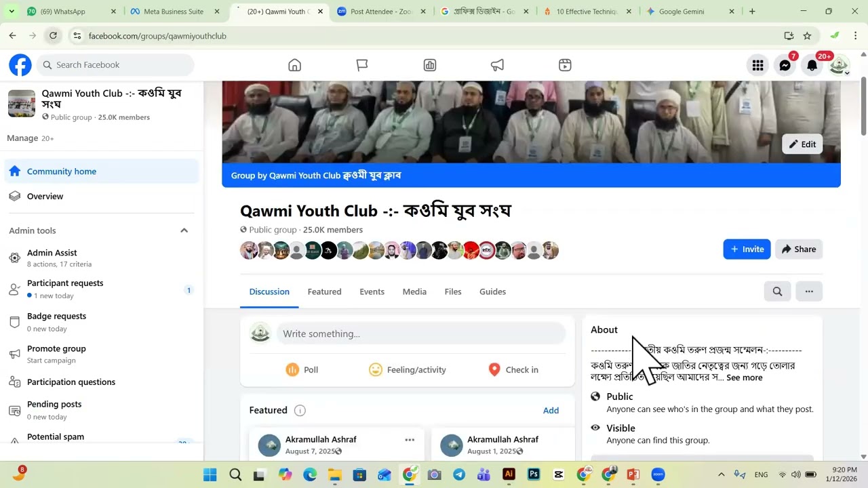This screenshot has height=488, width=868.
Task: Open the Ad Center megaphone icon
Action: pos(498,65)
